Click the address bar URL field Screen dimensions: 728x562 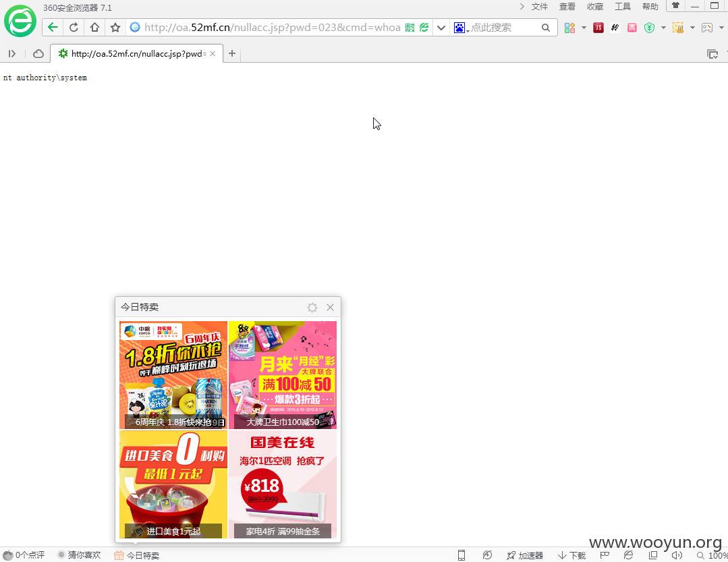coord(272,28)
